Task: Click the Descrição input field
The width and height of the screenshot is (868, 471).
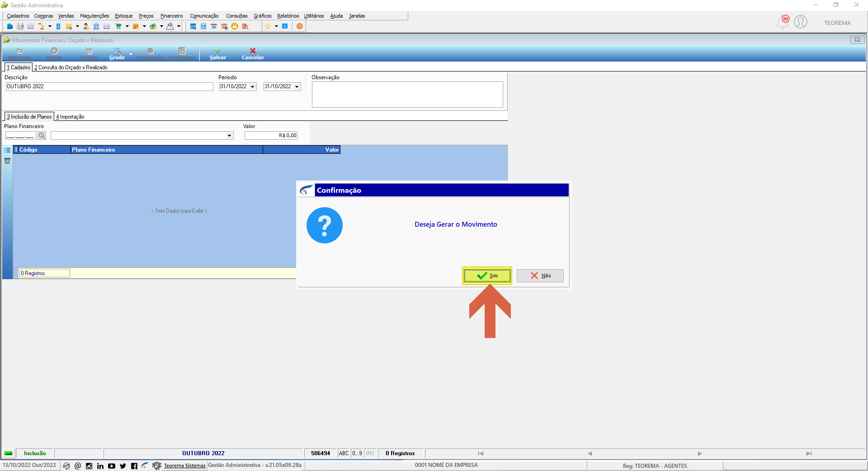Action: click(x=109, y=86)
